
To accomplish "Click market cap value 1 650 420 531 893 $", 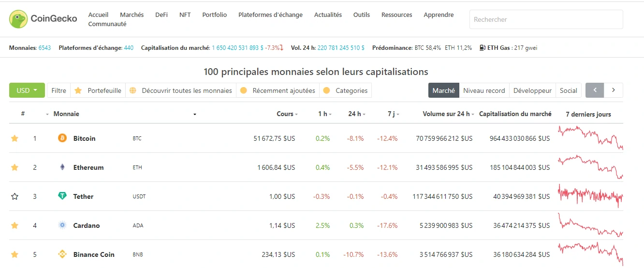I will 237,48.
